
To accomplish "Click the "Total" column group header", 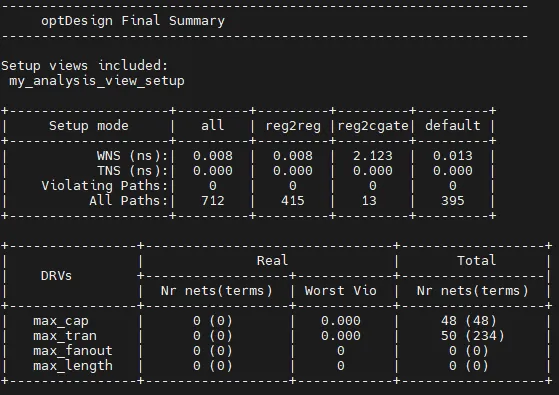I will point(477,261).
